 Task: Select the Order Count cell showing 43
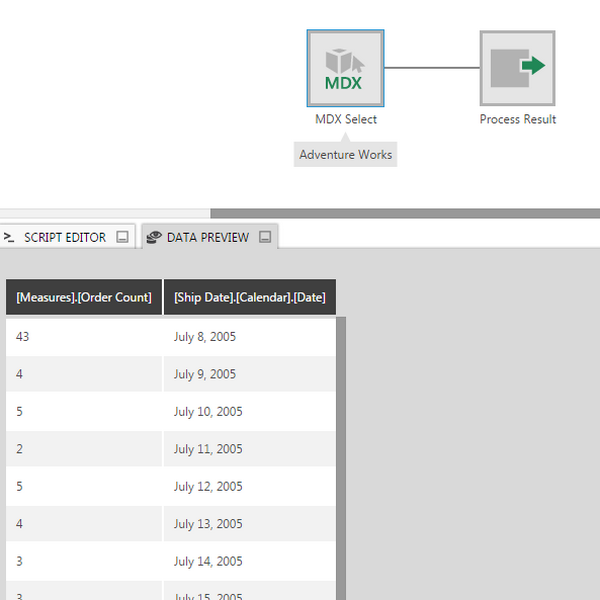[84, 337]
